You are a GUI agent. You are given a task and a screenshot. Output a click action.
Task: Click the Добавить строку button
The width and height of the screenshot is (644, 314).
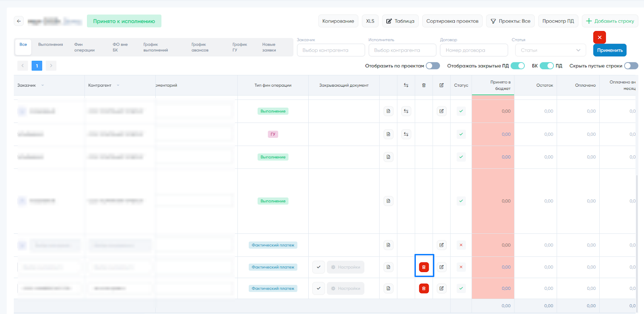610,21
